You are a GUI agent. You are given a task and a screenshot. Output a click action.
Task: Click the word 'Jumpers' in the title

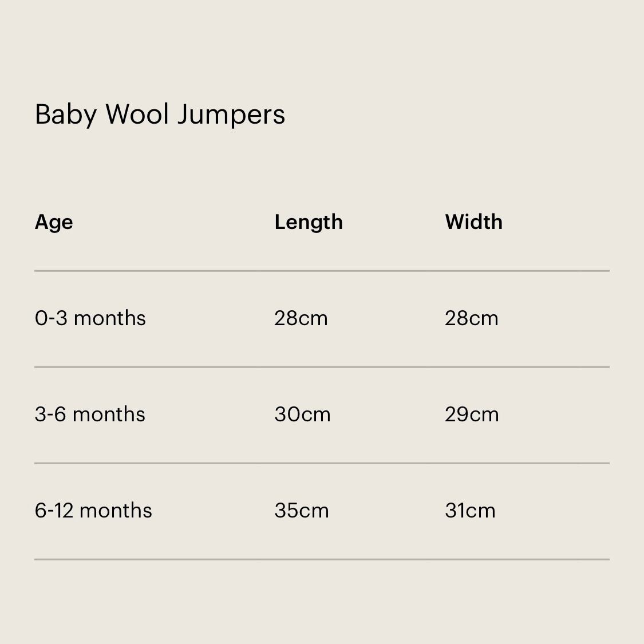(x=231, y=114)
